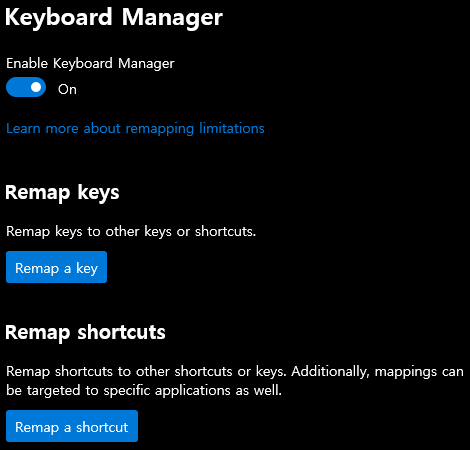
Task: Open the key remapping editor
Action: [x=56, y=267]
